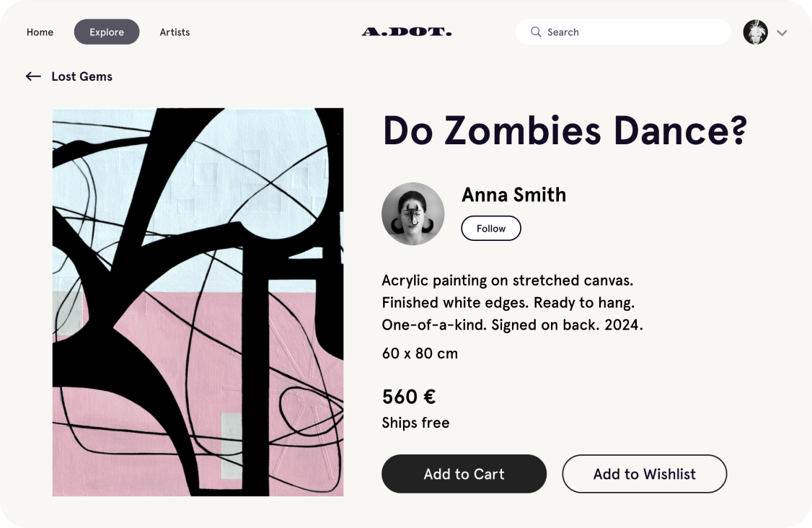The height and width of the screenshot is (528, 812).
Task: Click the Do Zombies Dance? title
Action: pos(565,131)
